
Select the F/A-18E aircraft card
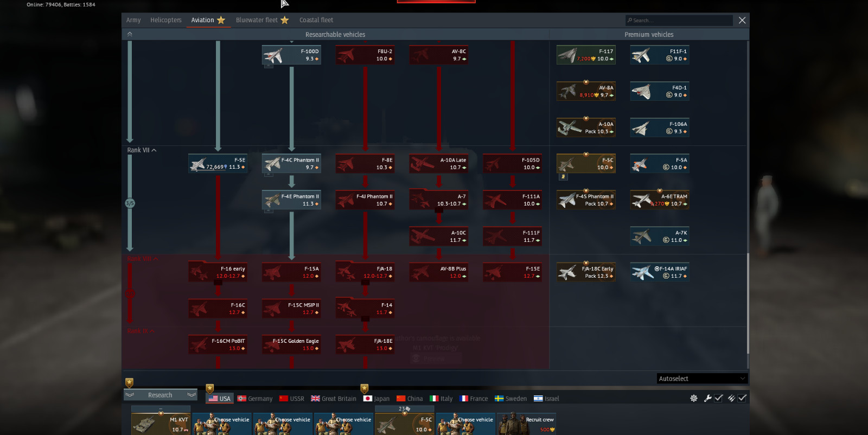365,344
